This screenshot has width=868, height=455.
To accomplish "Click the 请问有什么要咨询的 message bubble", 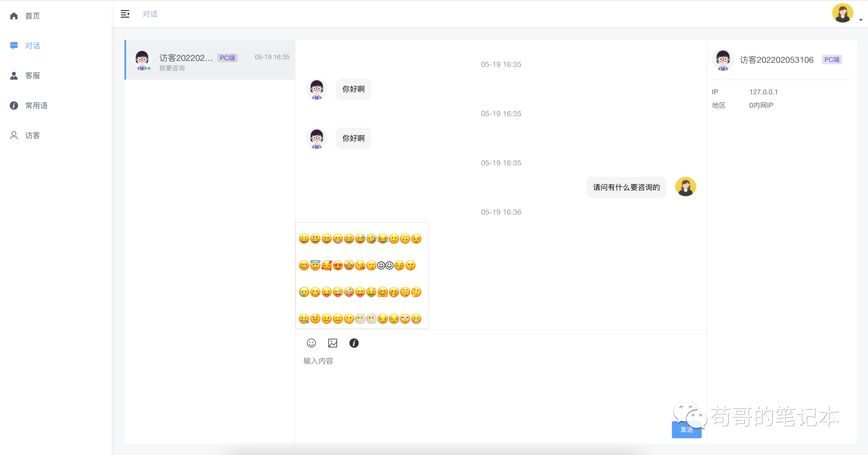I will 626,187.
